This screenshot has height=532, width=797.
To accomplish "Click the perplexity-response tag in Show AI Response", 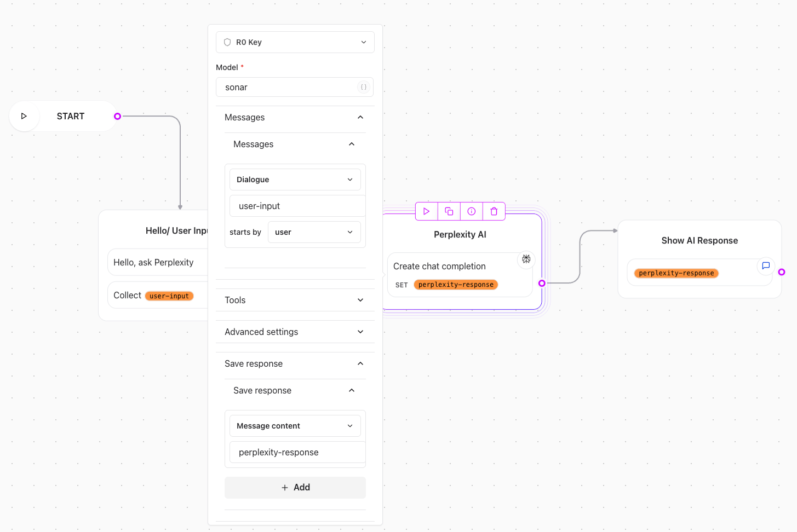I will pyautogui.click(x=676, y=273).
